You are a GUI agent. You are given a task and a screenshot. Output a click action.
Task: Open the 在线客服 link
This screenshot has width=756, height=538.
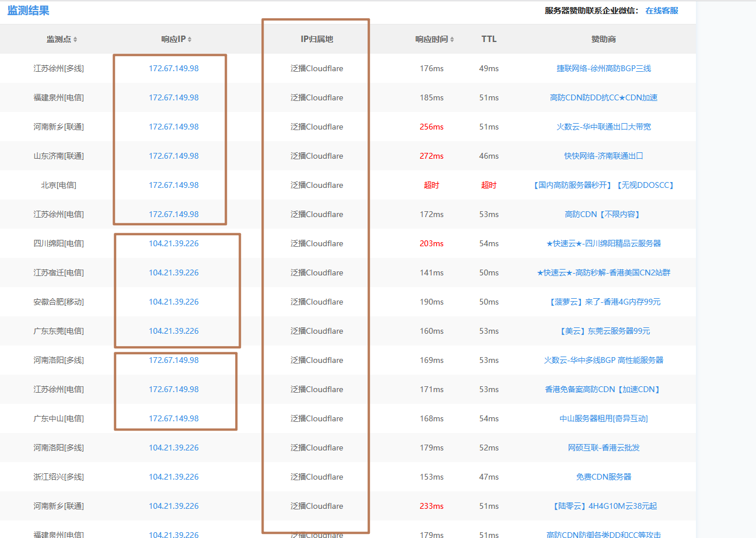[661, 11]
